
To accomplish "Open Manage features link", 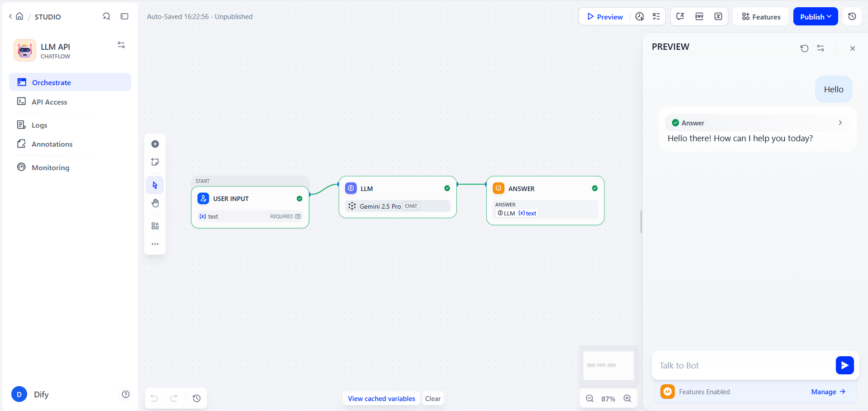I will pos(828,392).
